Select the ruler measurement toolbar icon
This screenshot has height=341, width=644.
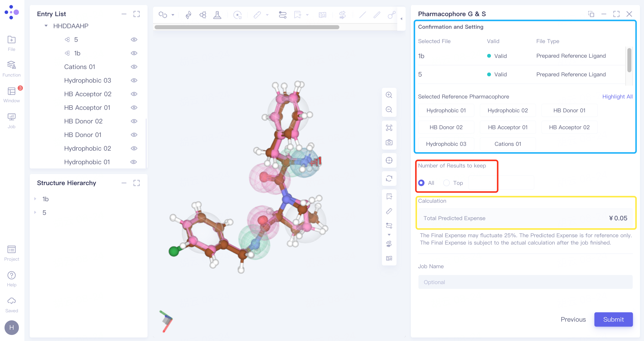[x=257, y=15]
